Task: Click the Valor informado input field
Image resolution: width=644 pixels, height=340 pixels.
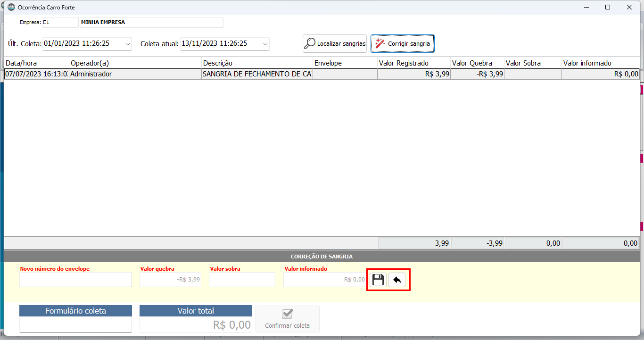Action: coord(324,280)
